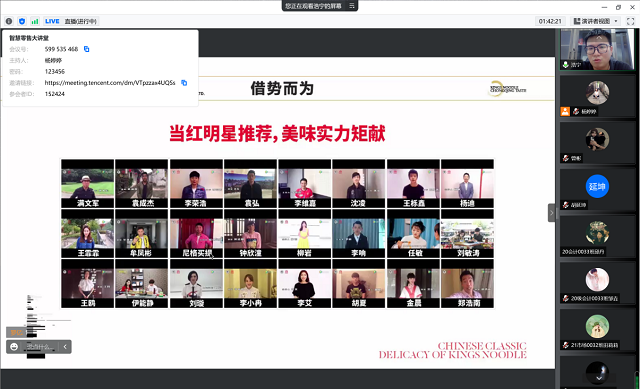This screenshot has width=640, height=389.
Task: Click the slide title 借势而为
Action: point(282,88)
